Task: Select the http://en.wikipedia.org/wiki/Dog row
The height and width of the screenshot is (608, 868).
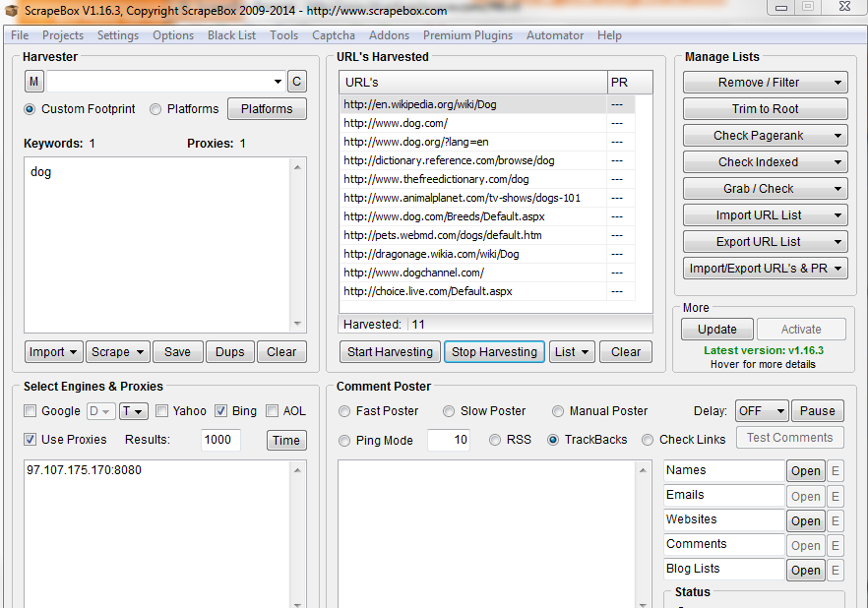Action: pos(487,104)
